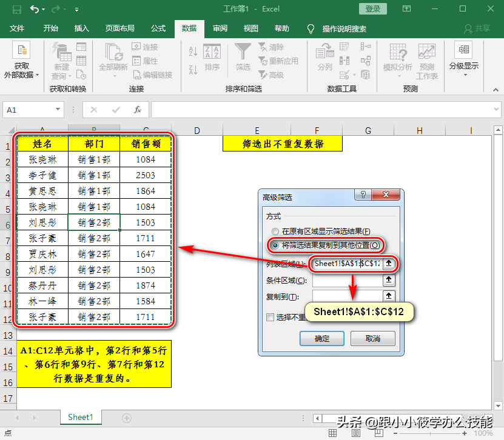Click collapse button beside 条件区域 field
The height and width of the screenshot is (440, 504).
coord(389,280)
